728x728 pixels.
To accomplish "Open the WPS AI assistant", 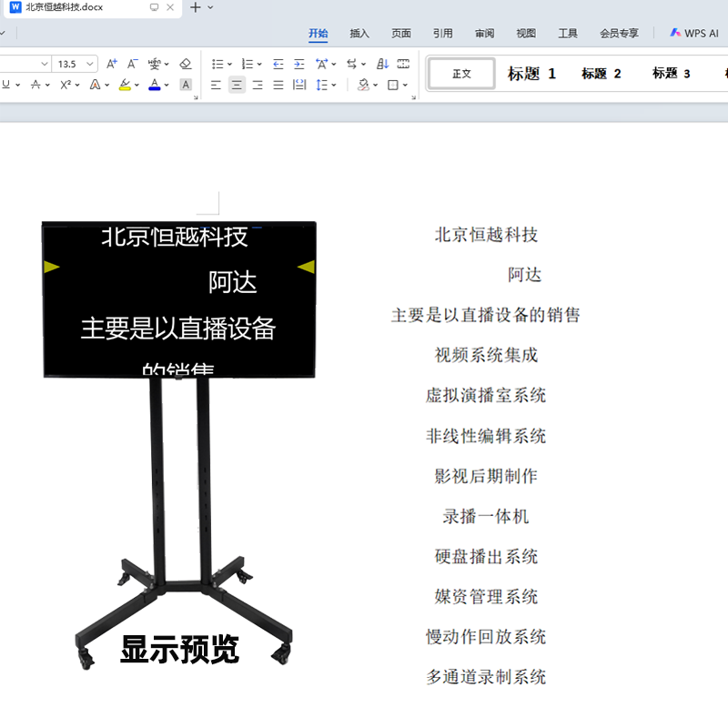I will pos(694,33).
